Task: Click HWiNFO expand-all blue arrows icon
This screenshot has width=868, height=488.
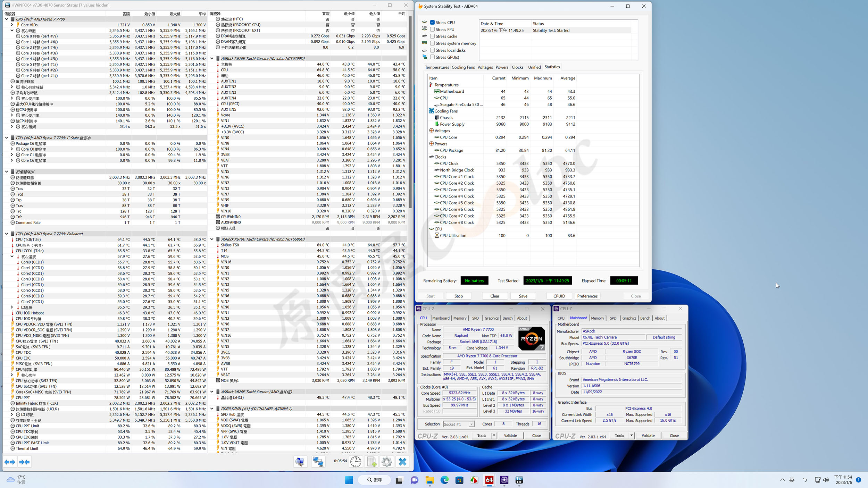Action: coord(10,462)
